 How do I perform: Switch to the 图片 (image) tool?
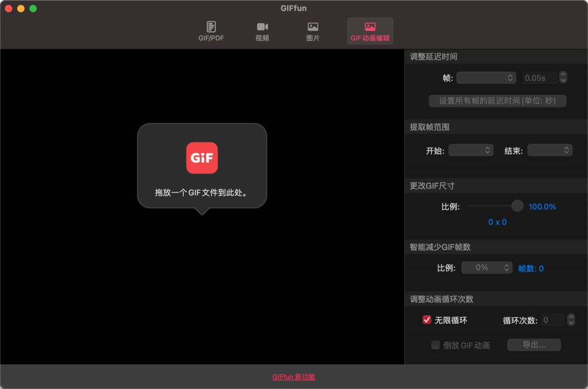click(x=312, y=30)
